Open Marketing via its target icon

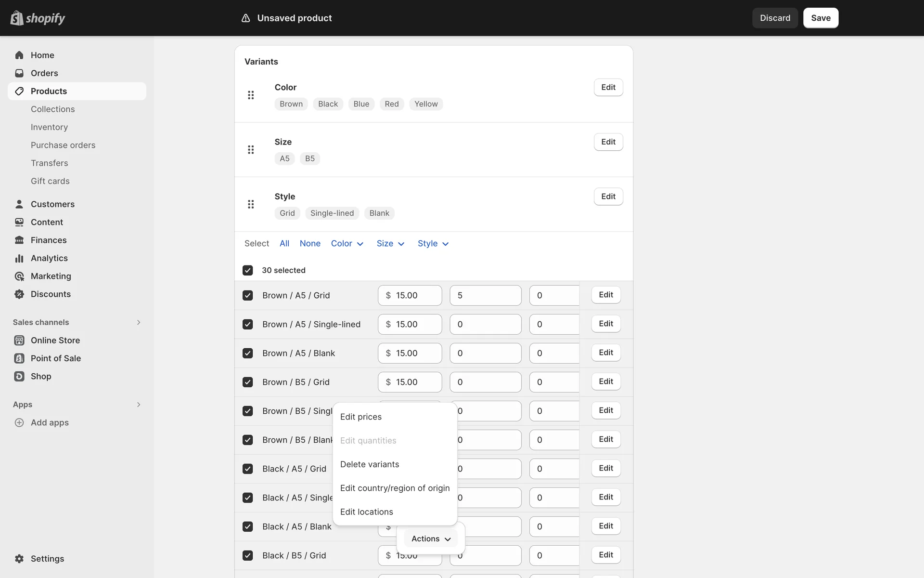(x=19, y=276)
